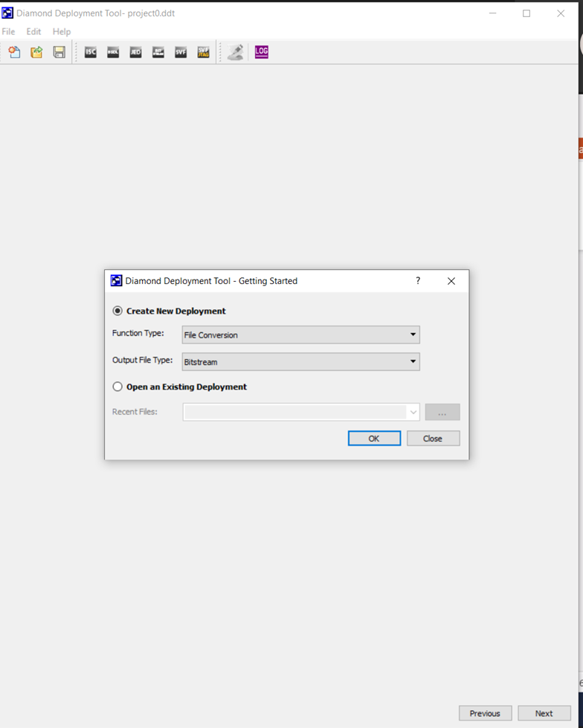
Task: Click the Bitstream toolbar icon
Action: point(158,52)
